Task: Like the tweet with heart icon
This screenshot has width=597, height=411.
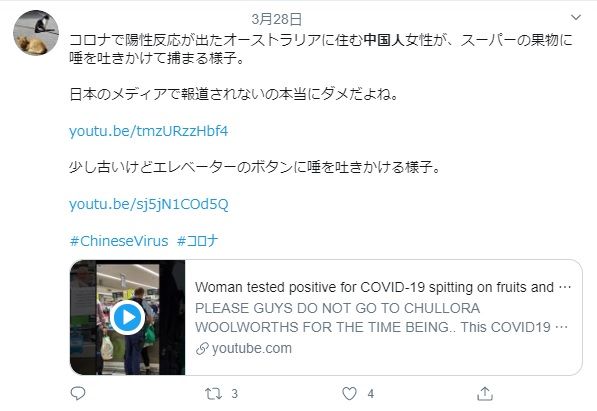Action: [x=349, y=393]
